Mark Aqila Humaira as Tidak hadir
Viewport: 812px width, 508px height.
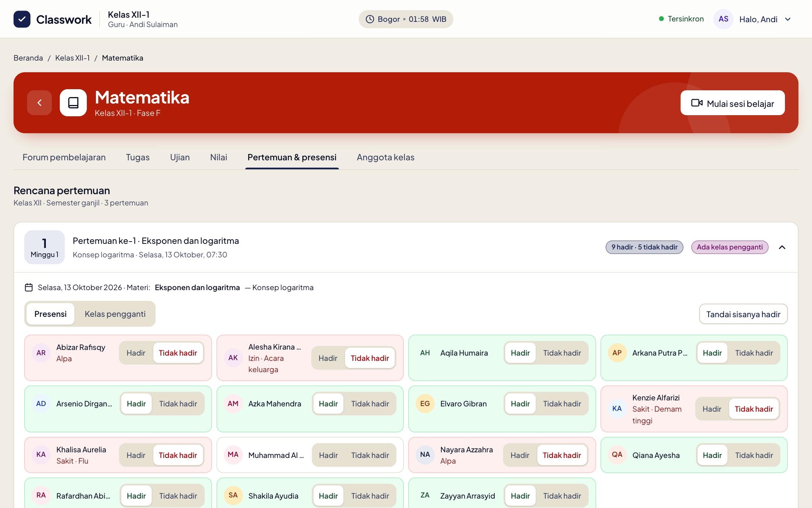click(x=562, y=353)
